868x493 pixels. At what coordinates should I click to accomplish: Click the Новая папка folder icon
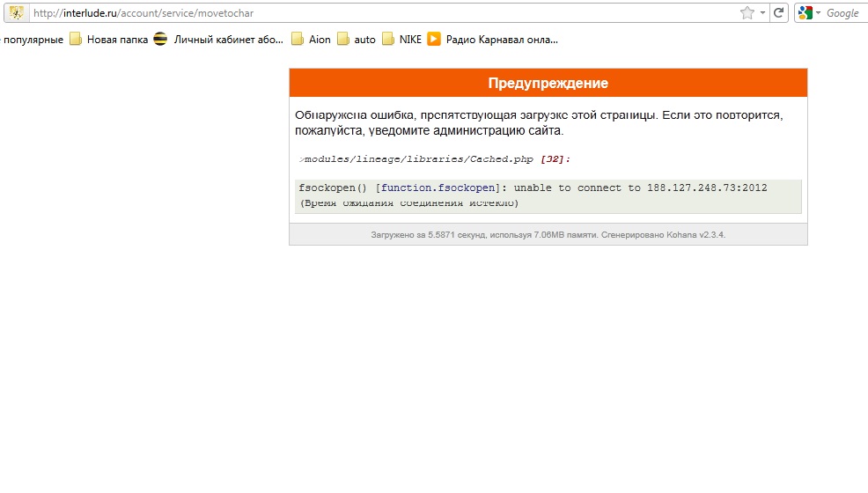point(76,40)
